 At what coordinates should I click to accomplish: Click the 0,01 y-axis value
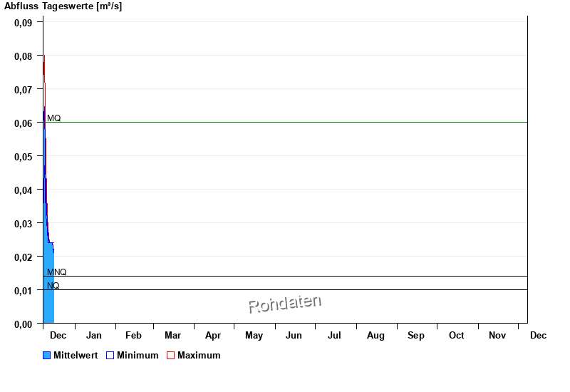pyautogui.click(x=24, y=291)
